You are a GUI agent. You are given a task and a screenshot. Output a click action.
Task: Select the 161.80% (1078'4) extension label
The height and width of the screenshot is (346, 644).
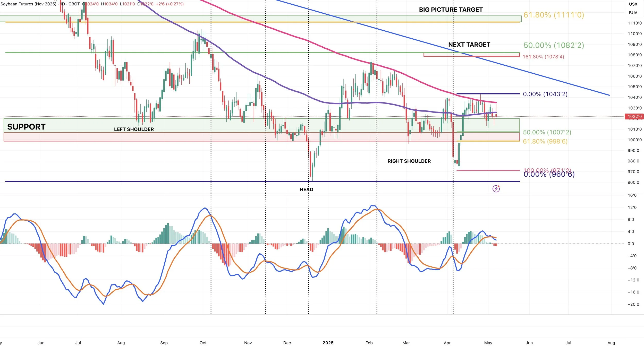click(x=543, y=57)
